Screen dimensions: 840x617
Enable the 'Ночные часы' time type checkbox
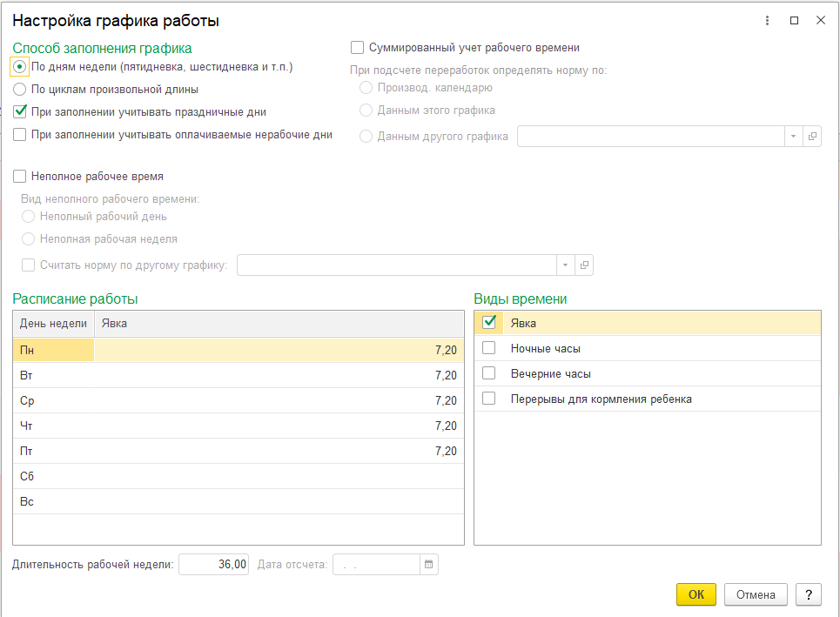pos(489,348)
